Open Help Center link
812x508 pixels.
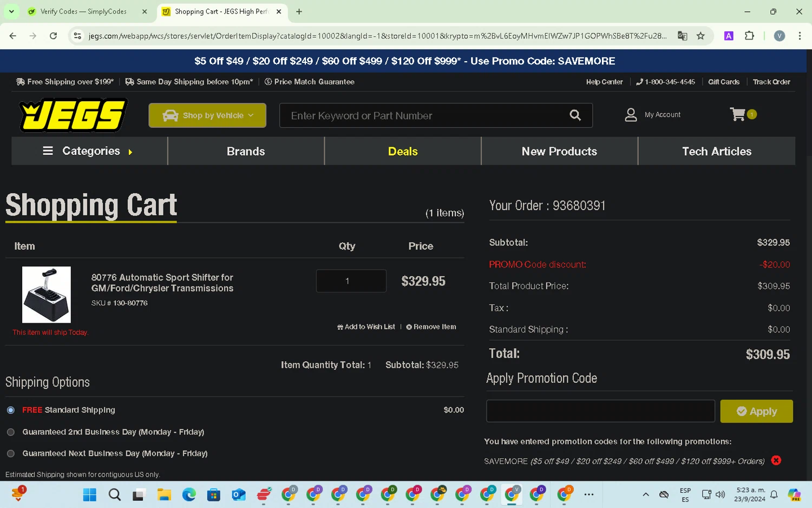(x=604, y=82)
